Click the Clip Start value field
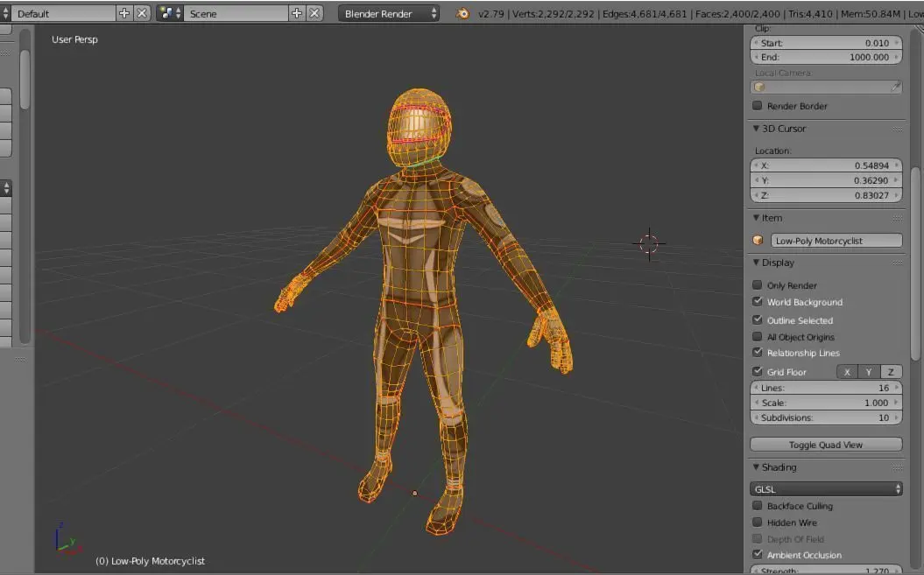Viewport: 924px width, 575px height. [x=826, y=43]
